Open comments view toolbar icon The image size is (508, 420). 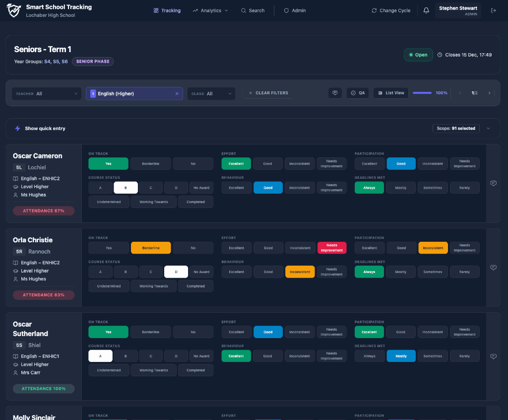click(335, 93)
